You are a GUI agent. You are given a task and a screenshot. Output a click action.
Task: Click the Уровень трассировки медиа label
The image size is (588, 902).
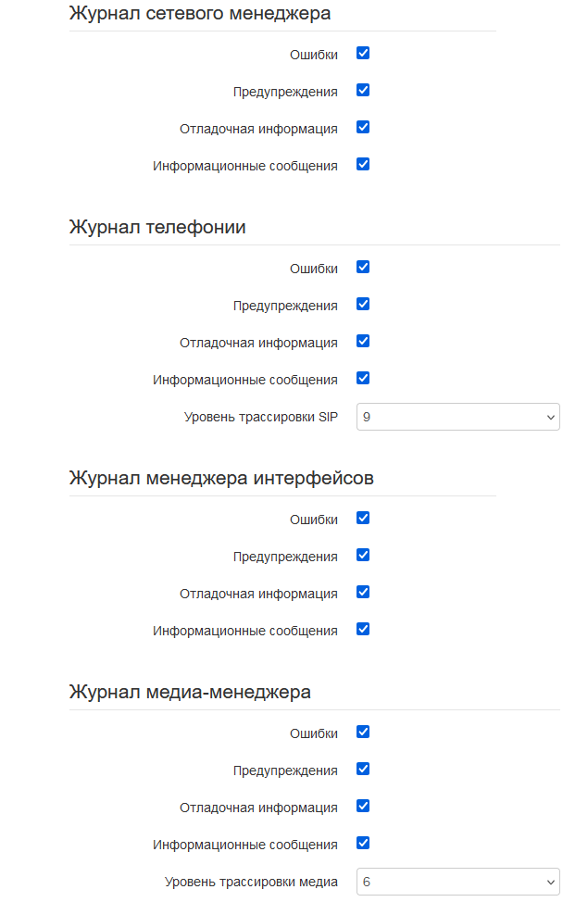(251, 882)
